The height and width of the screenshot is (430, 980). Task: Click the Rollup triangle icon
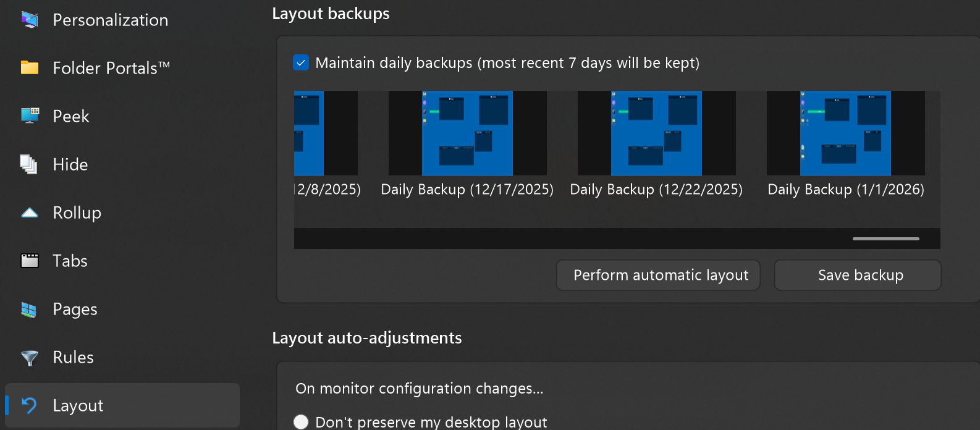(x=29, y=213)
